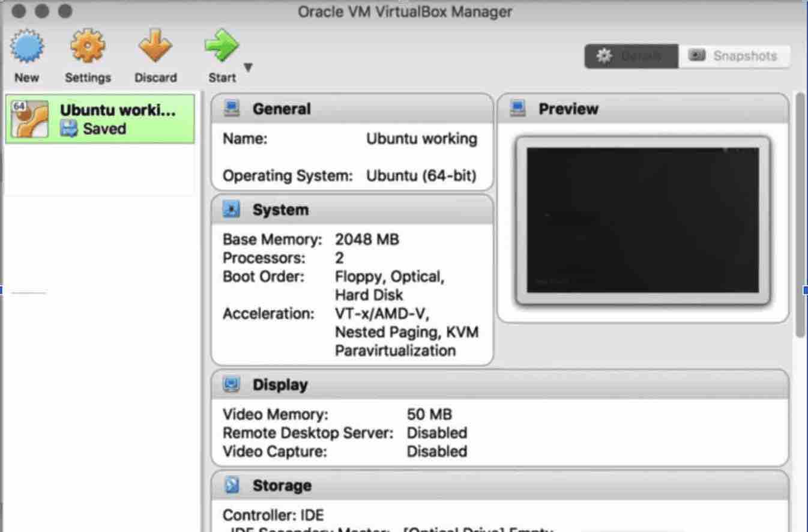Click the Preview section monitor icon
This screenshot has width=808, height=532.
517,109
